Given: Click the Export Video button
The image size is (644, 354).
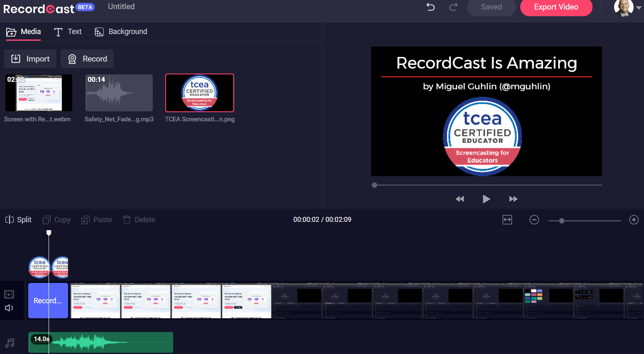Looking at the screenshot, I should tap(556, 7).
